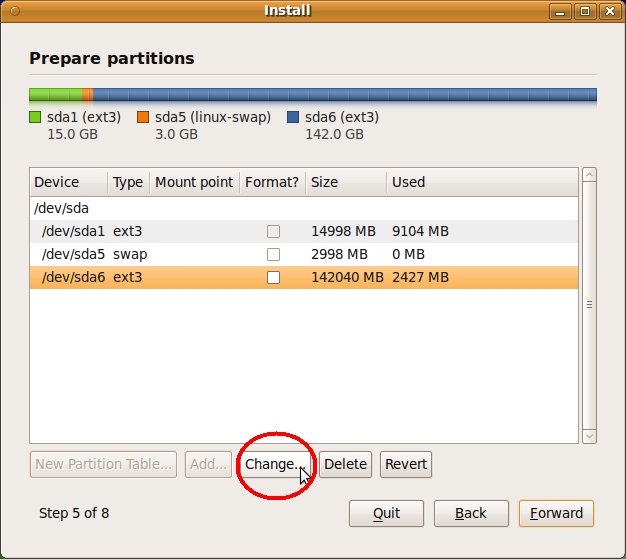The image size is (626, 559).
Task: Click the Delete partition button
Action: coord(345,464)
